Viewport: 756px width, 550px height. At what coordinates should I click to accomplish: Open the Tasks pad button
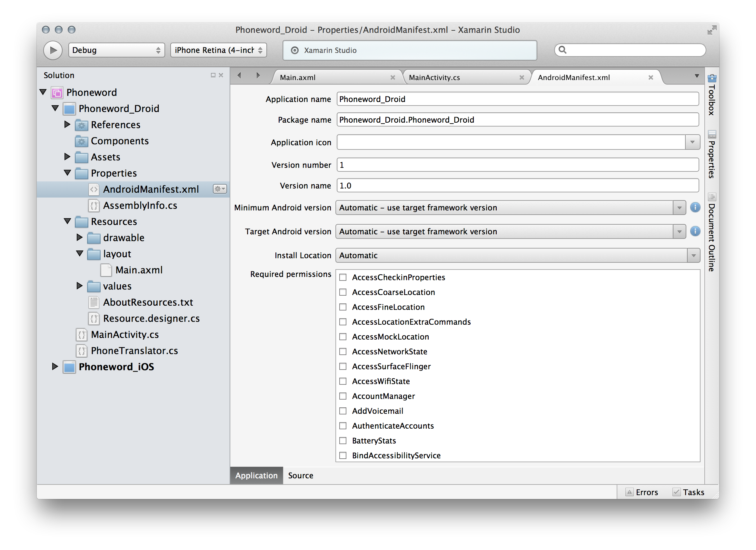click(x=688, y=492)
